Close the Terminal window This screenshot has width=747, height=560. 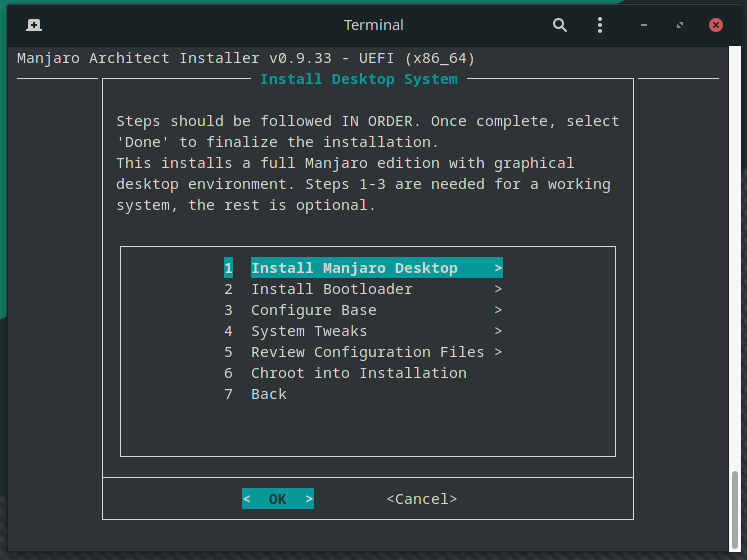point(716,24)
